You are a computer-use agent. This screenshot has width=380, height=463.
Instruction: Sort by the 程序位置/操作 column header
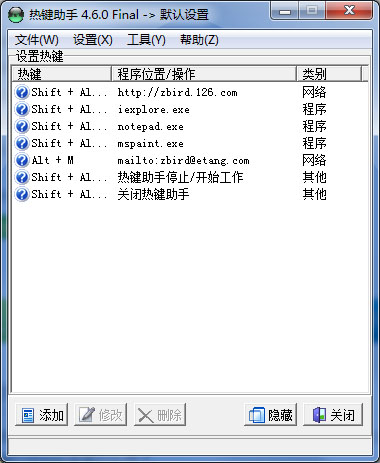pos(204,74)
